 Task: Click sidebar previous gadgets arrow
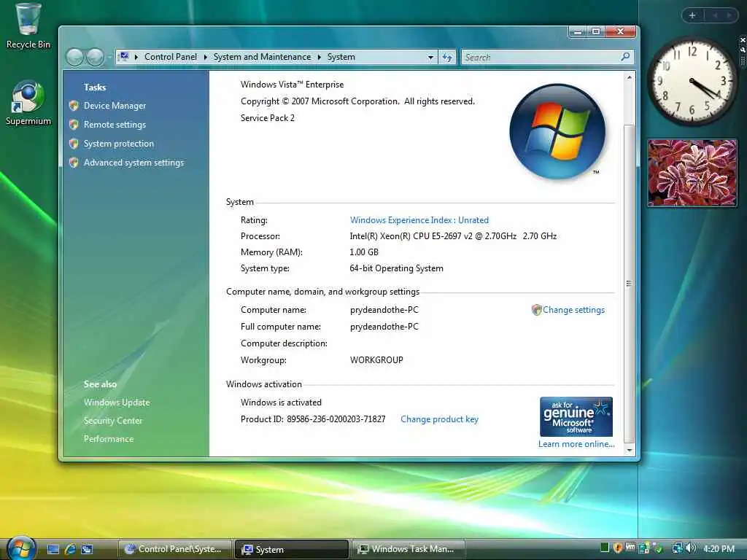point(715,15)
